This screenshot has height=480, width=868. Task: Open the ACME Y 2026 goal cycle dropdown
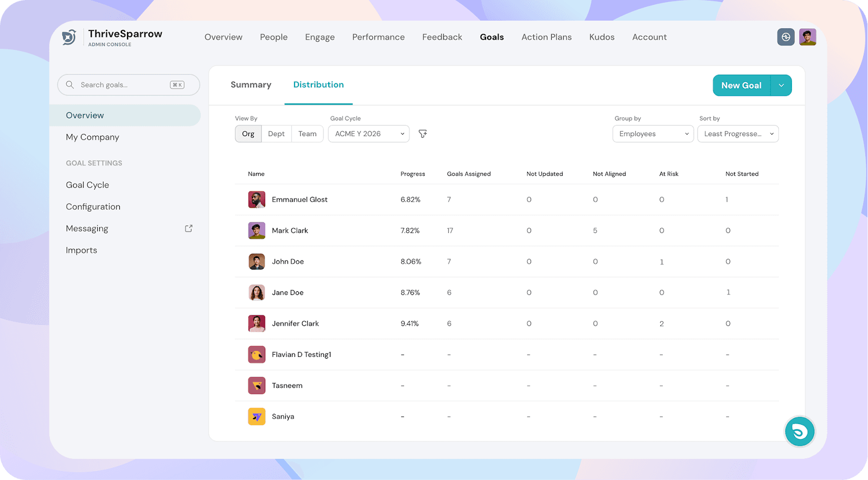click(x=369, y=134)
